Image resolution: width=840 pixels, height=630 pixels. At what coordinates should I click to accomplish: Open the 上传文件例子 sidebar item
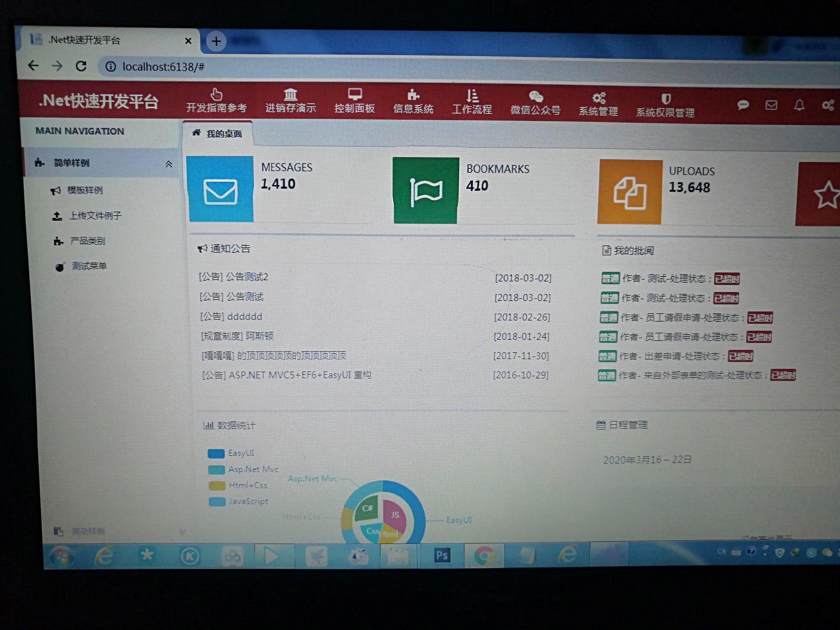click(95, 216)
